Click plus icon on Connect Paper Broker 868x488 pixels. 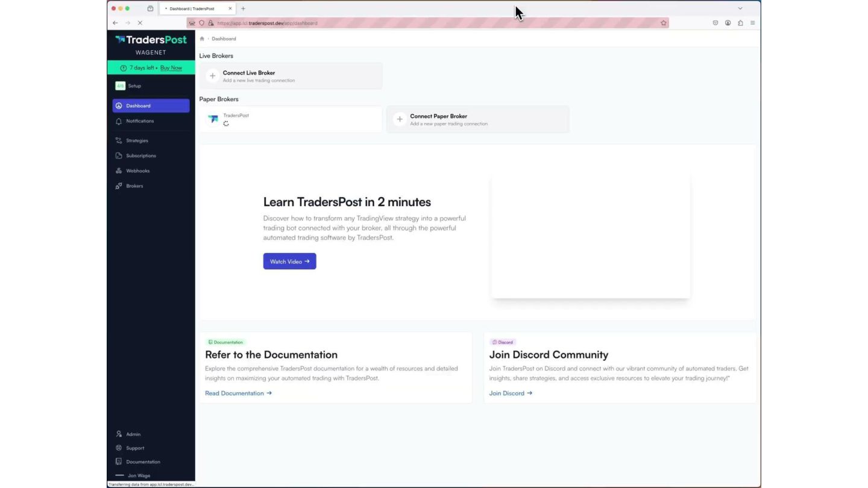(x=400, y=119)
